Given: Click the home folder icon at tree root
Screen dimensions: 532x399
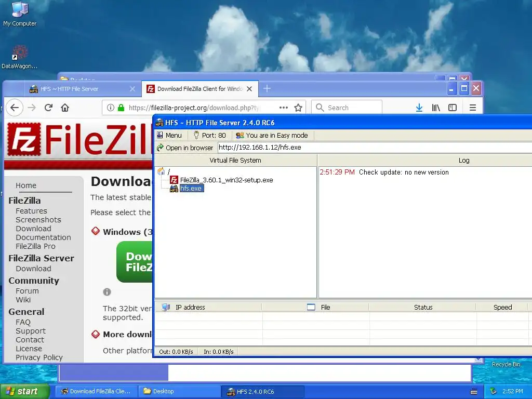Looking at the screenshot, I should [x=161, y=171].
